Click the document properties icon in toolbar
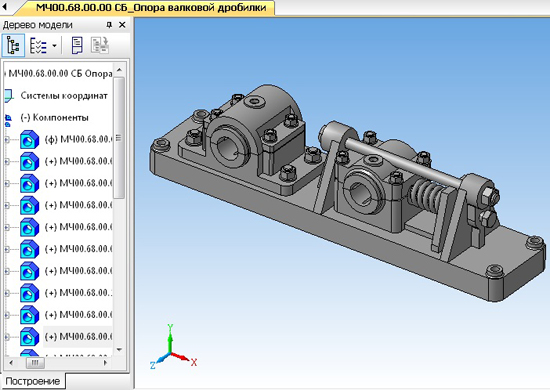Image resolution: width=550 pixels, height=390 pixels. (77, 46)
